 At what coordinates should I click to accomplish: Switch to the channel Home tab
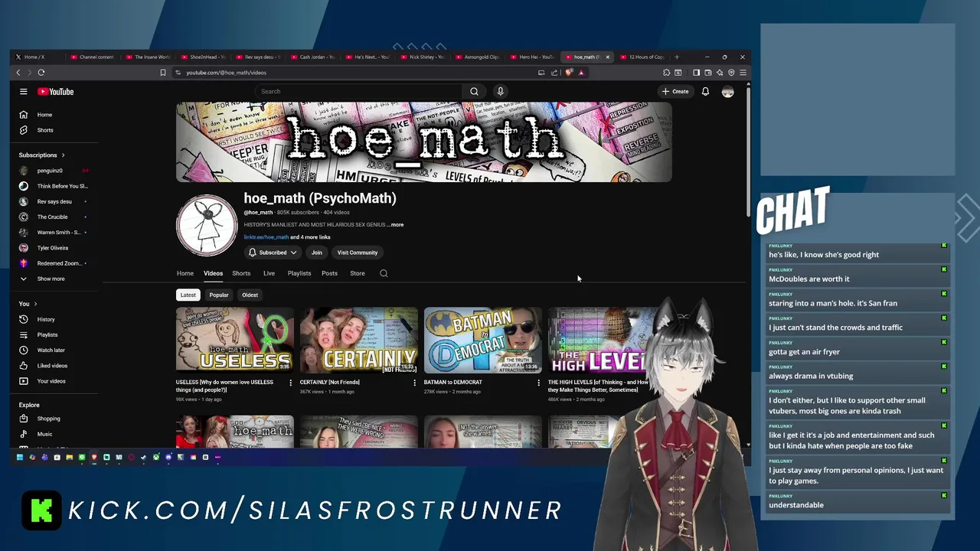click(185, 273)
